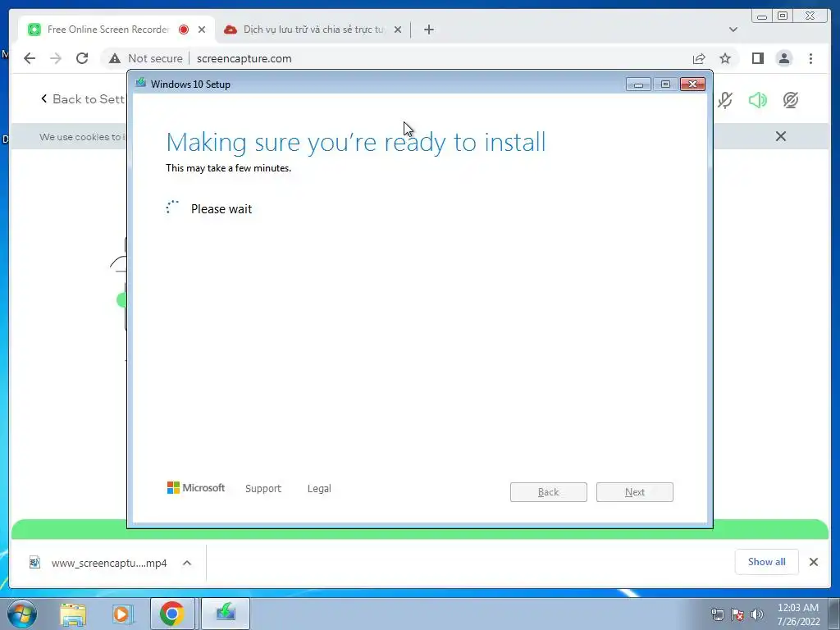Select Windows 10 Setup taskbar icon

point(226,614)
